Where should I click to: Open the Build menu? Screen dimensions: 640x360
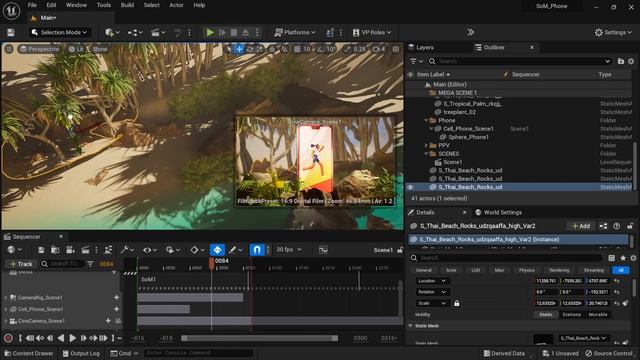[127, 5]
